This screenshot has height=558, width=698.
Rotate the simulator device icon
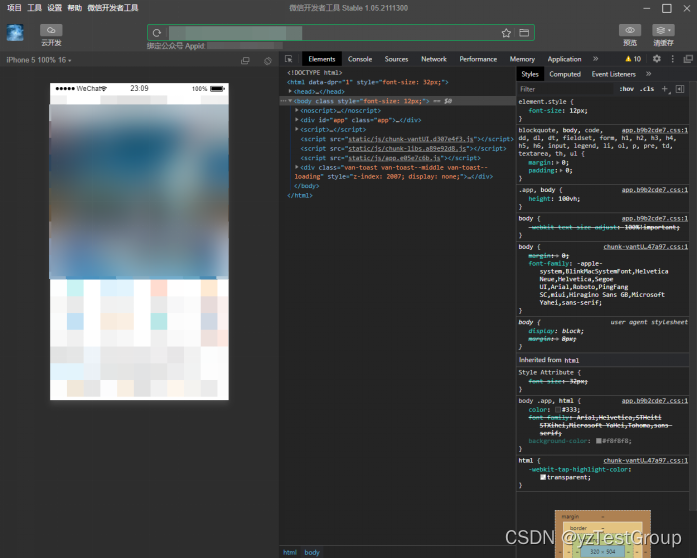268,61
